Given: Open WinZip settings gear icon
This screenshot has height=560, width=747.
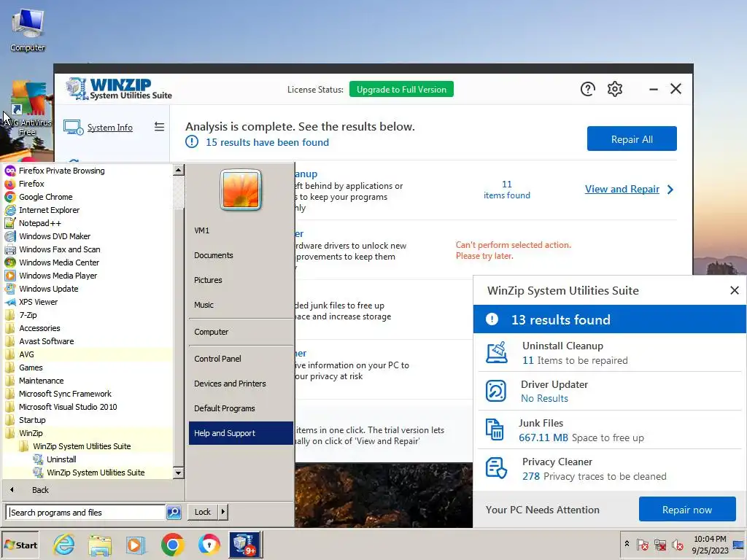Looking at the screenshot, I should 614,89.
